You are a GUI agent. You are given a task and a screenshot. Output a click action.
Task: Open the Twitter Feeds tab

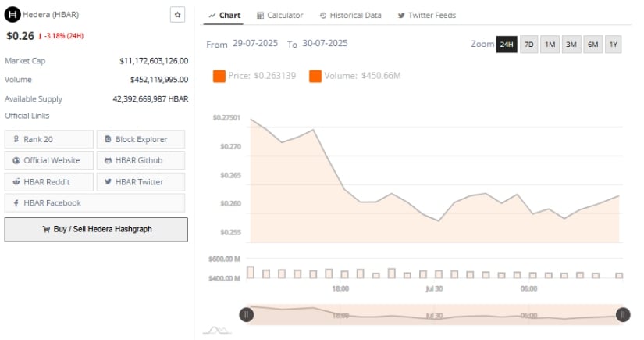coord(427,15)
